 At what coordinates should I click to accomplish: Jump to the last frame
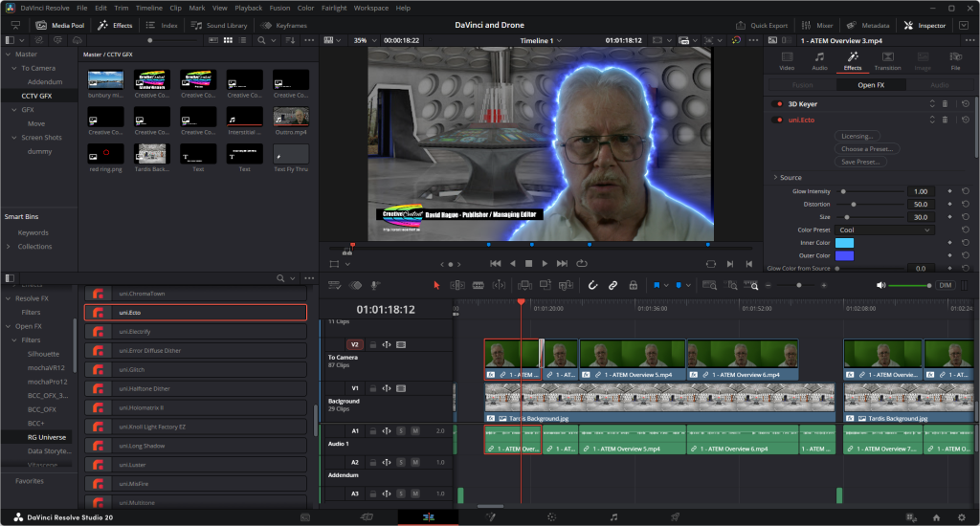(x=562, y=264)
